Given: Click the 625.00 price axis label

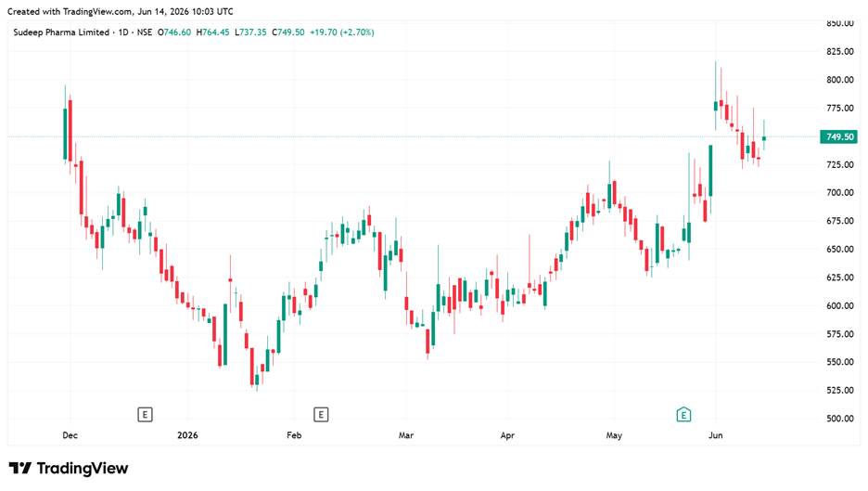Looking at the screenshot, I should tap(840, 278).
